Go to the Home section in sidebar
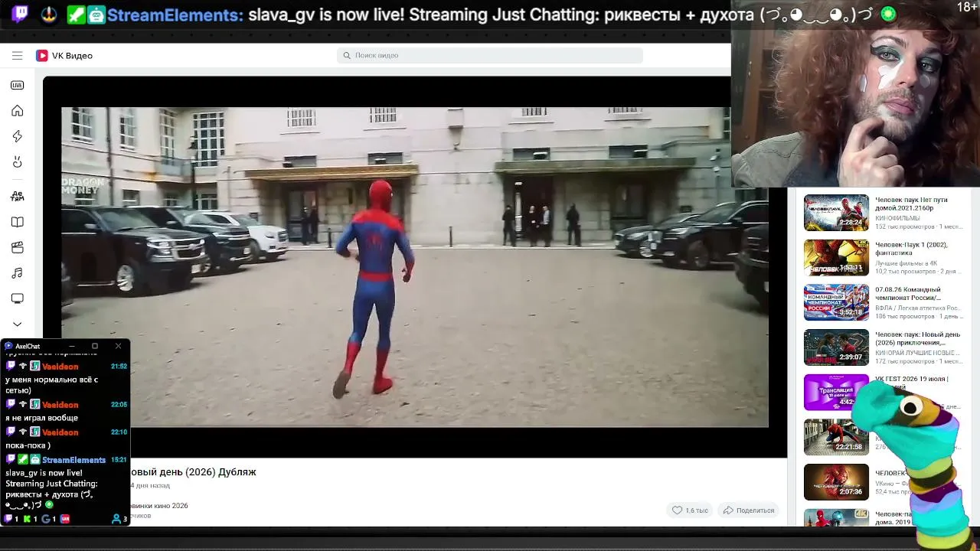 (x=17, y=111)
